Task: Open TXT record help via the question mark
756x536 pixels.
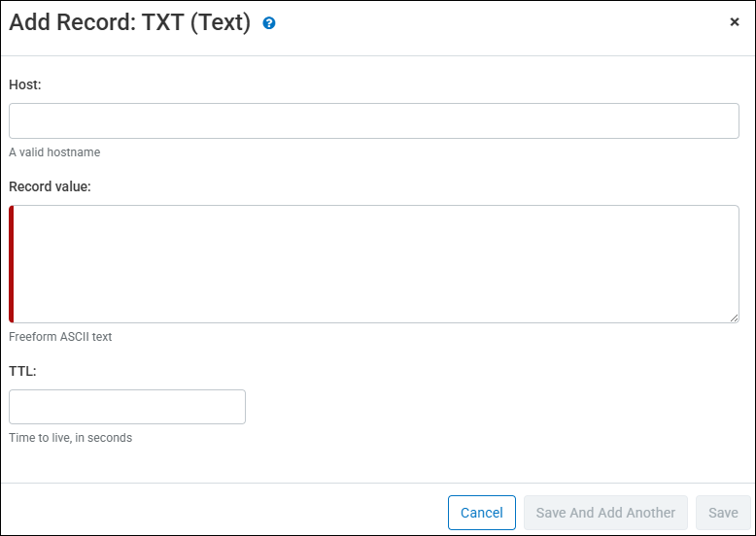Action: (x=269, y=22)
